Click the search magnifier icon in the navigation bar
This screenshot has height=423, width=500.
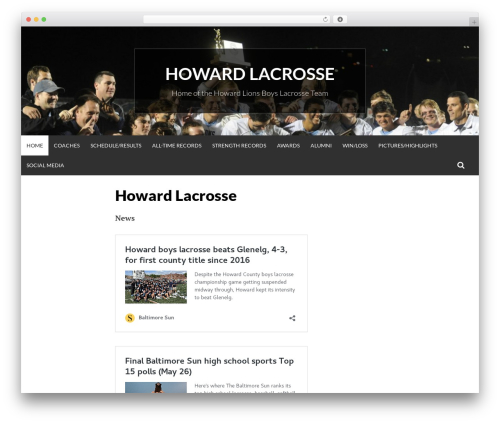coord(460,165)
